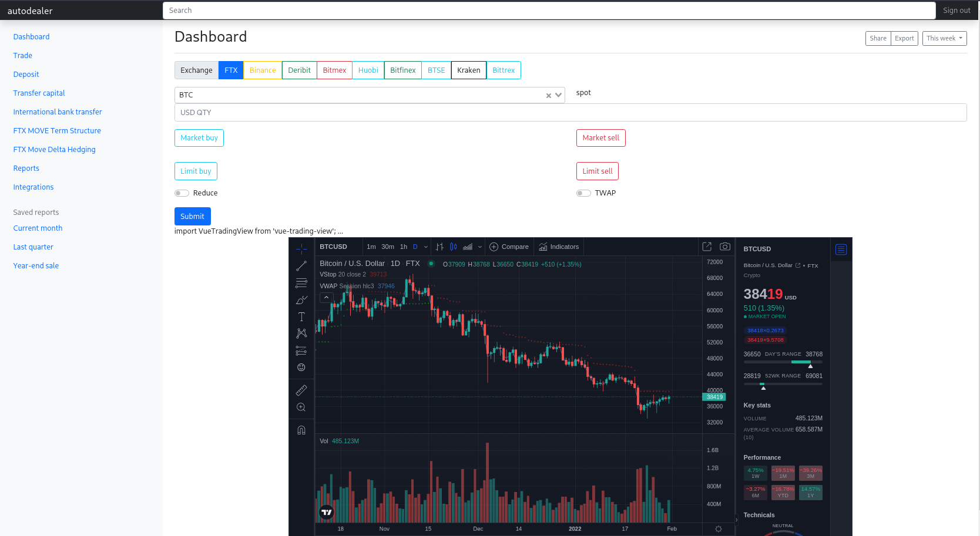
Task: Collapse the chart details side panel
Action: [x=736, y=520]
